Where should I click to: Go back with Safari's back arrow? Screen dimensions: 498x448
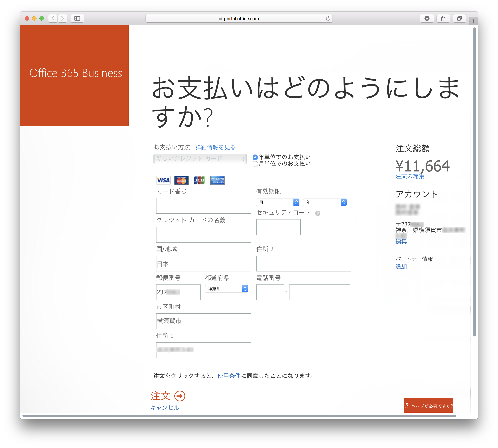pyautogui.click(x=53, y=18)
